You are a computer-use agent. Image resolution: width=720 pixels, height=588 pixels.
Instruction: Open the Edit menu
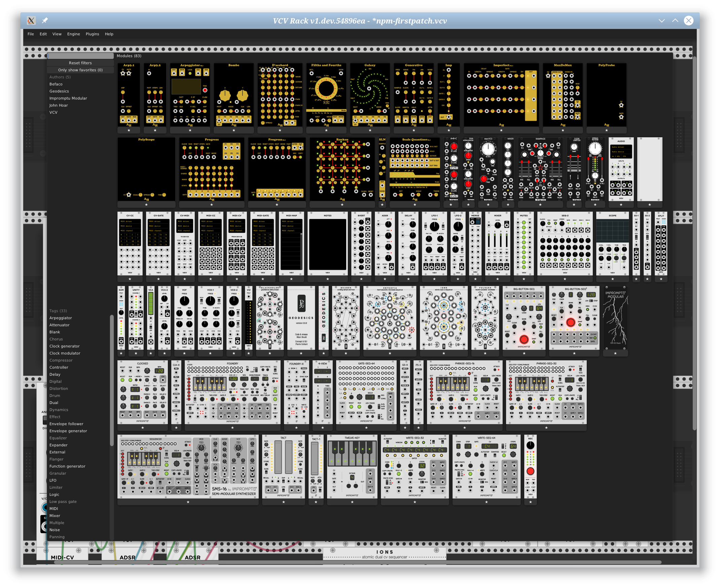tap(43, 34)
